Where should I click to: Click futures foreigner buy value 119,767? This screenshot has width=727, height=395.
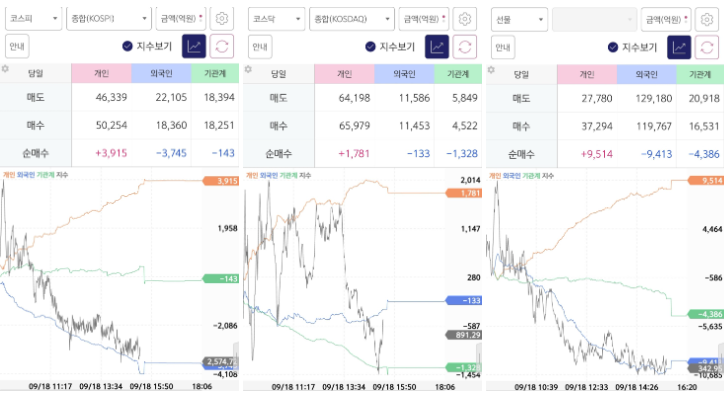point(654,126)
